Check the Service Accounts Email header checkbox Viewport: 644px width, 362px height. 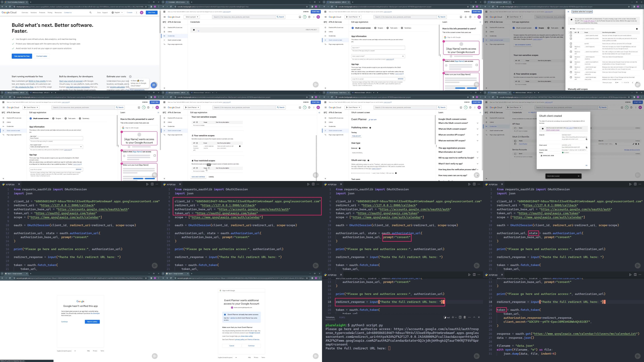coord(515,154)
